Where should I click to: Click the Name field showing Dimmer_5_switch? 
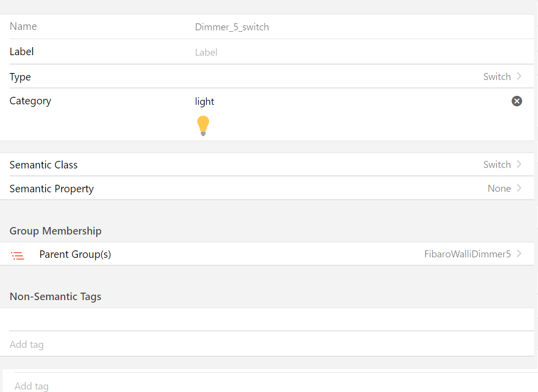pyautogui.click(x=232, y=27)
